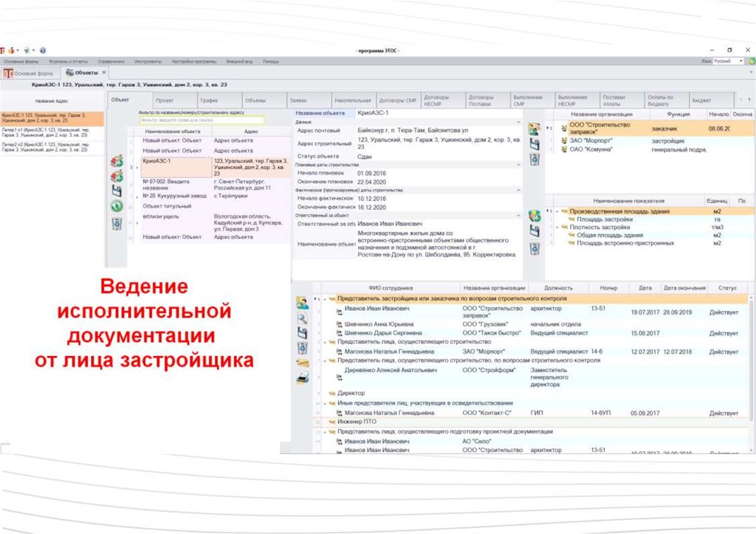Click the ЗАО "Морпорт" organization row icon

564,141
